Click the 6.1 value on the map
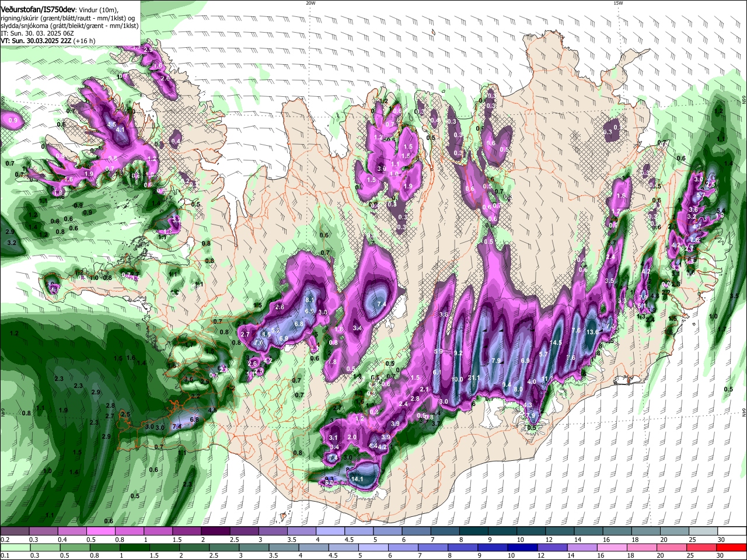Viewport: 747px width, 560px height. point(437,372)
